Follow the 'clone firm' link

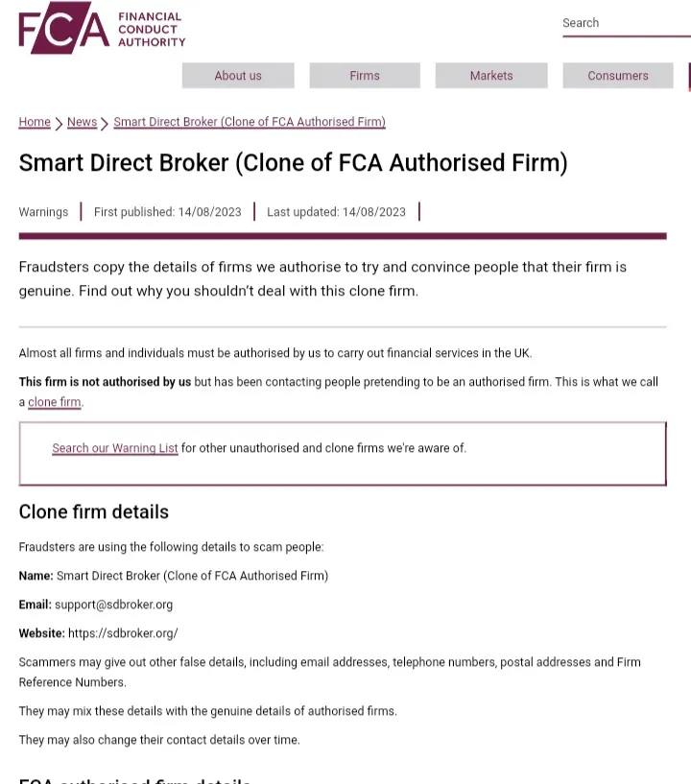pyautogui.click(x=54, y=402)
